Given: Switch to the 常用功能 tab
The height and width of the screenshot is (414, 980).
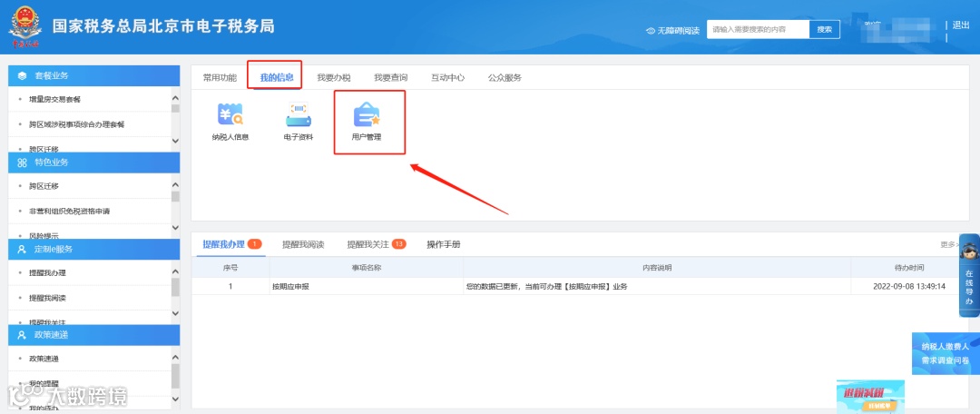Looking at the screenshot, I should pyautogui.click(x=220, y=78).
